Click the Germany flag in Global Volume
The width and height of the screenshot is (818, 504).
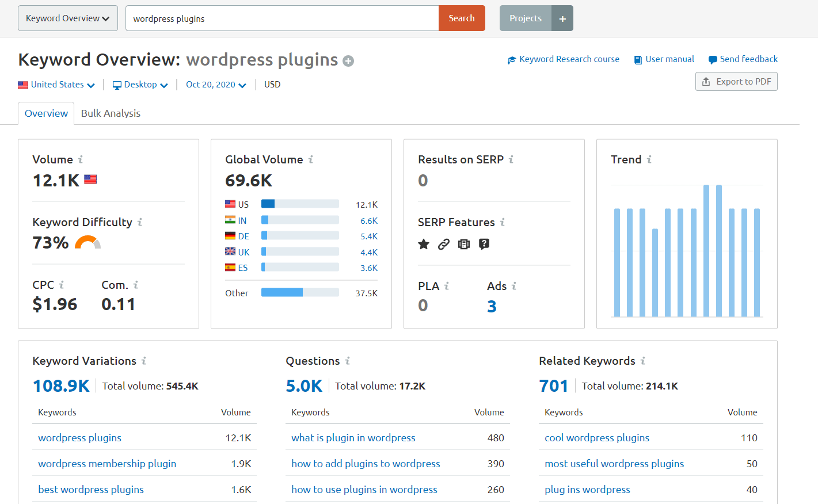click(230, 236)
